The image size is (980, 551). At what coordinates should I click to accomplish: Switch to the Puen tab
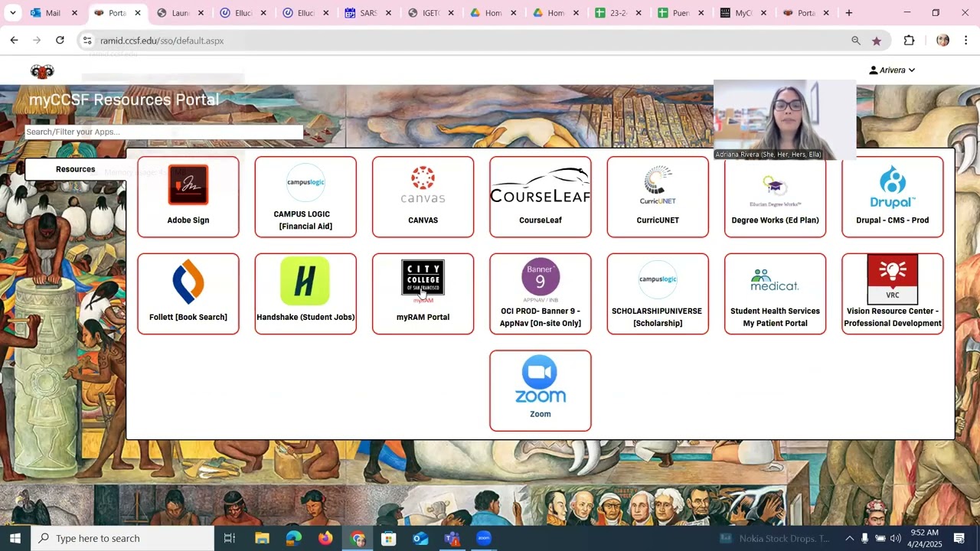pyautogui.click(x=680, y=13)
